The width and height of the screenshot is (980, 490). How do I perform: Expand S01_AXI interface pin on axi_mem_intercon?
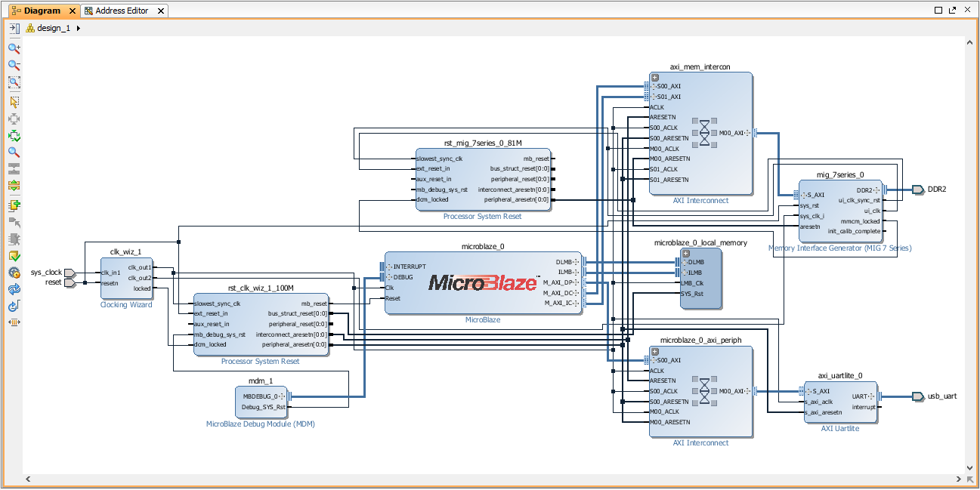click(x=652, y=97)
